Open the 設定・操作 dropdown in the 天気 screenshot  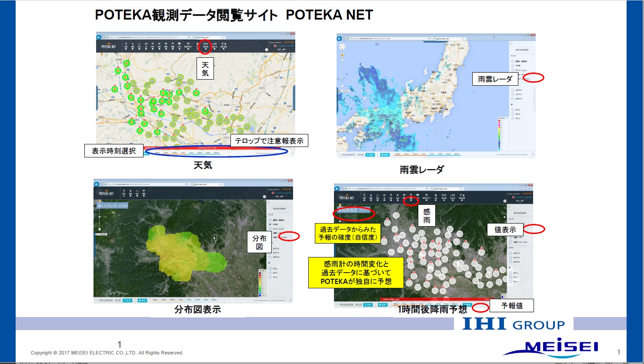click(282, 50)
